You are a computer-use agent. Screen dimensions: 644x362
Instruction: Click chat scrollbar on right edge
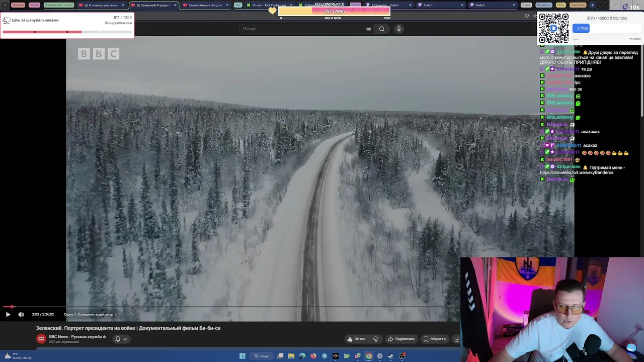(642, 80)
